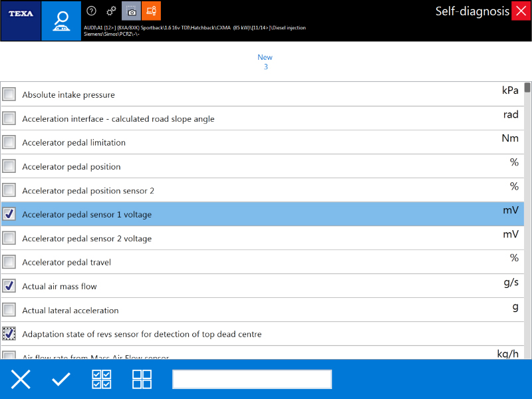The image size is (532, 399).
Task: Uncheck Actual air mass flow checkbox
Action: 9,286
